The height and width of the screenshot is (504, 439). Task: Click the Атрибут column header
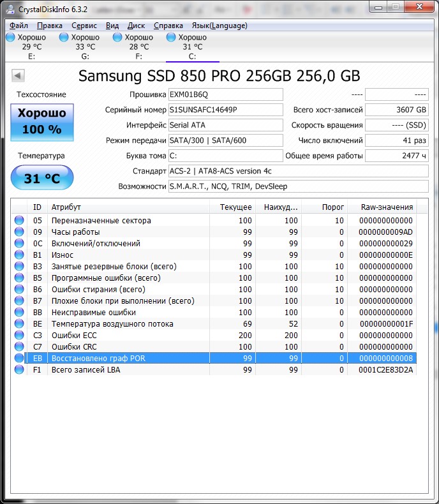click(128, 207)
